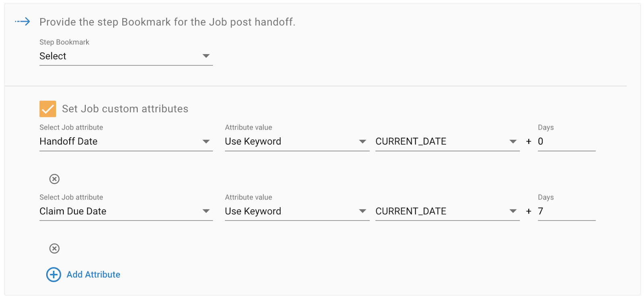Open the Handoff Date job attribute dropdown
Screen dimensions: 644x299
click(x=126, y=141)
